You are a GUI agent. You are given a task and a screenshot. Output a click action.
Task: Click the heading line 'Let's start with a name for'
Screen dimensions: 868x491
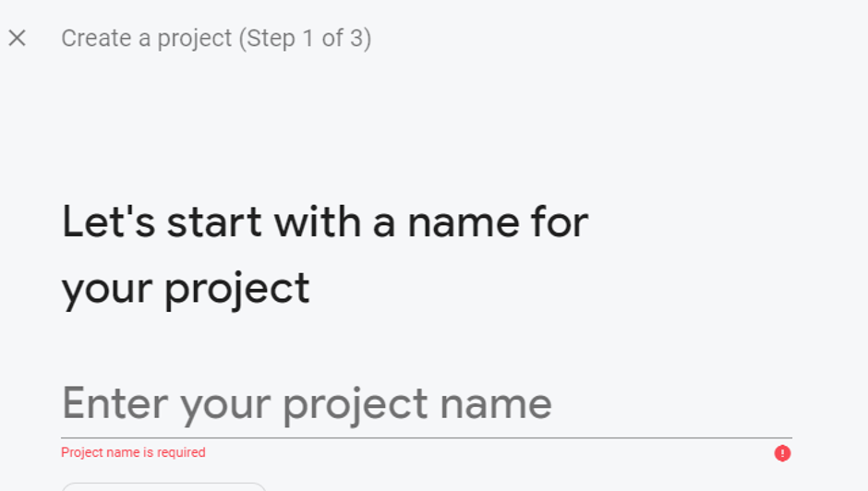pyautogui.click(x=324, y=222)
